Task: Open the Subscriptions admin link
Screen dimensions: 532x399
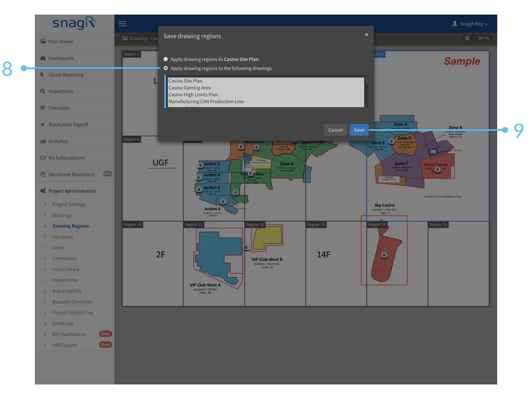Action: (x=67, y=291)
